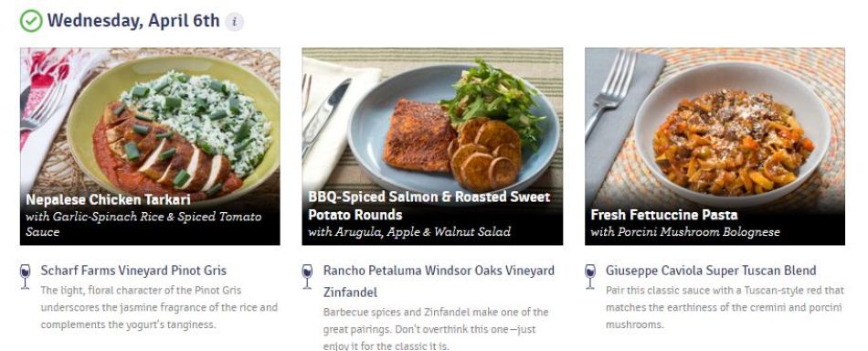Select the Nepalese Chicken Tarkari title
The image size is (868, 351).
tap(108, 199)
